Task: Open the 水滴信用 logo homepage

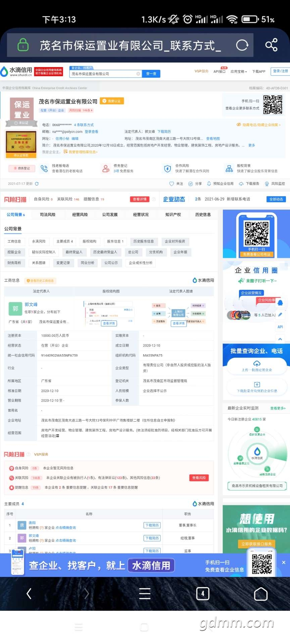Action: [17, 71]
